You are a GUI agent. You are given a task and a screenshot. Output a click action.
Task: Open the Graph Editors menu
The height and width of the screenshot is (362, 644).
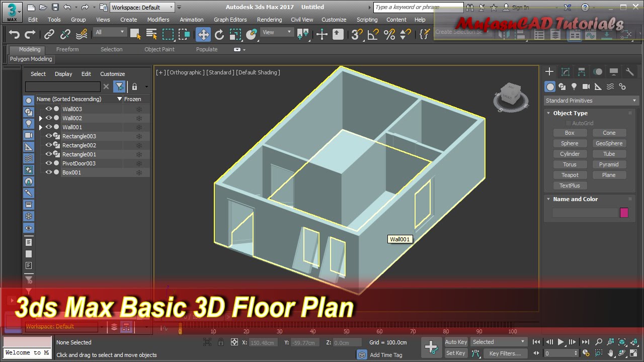tap(230, 20)
